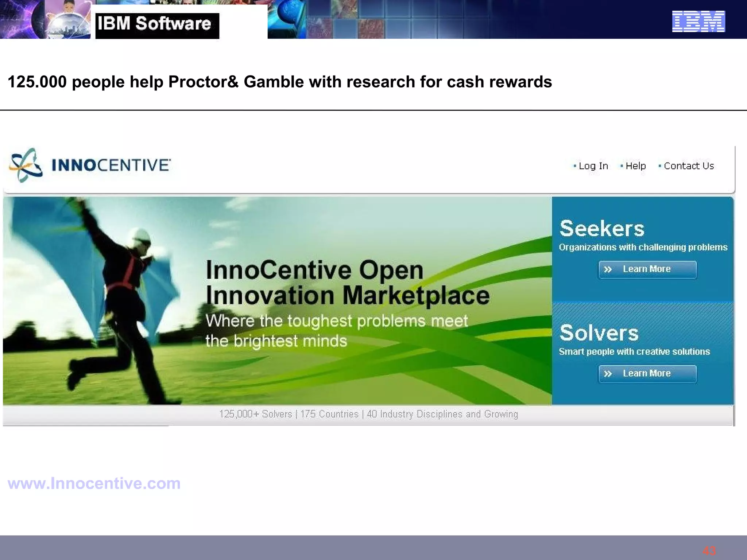
Task: Click the Seekers heading
Action: tap(602, 229)
